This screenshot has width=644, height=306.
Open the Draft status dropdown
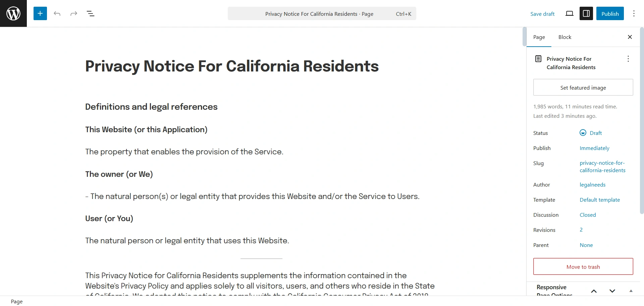pyautogui.click(x=595, y=133)
